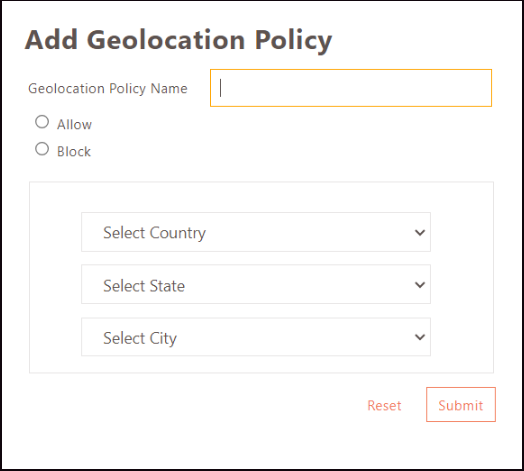Click the City dropdown chevron arrow
Viewport: 524px width, 471px height.
[420, 337]
